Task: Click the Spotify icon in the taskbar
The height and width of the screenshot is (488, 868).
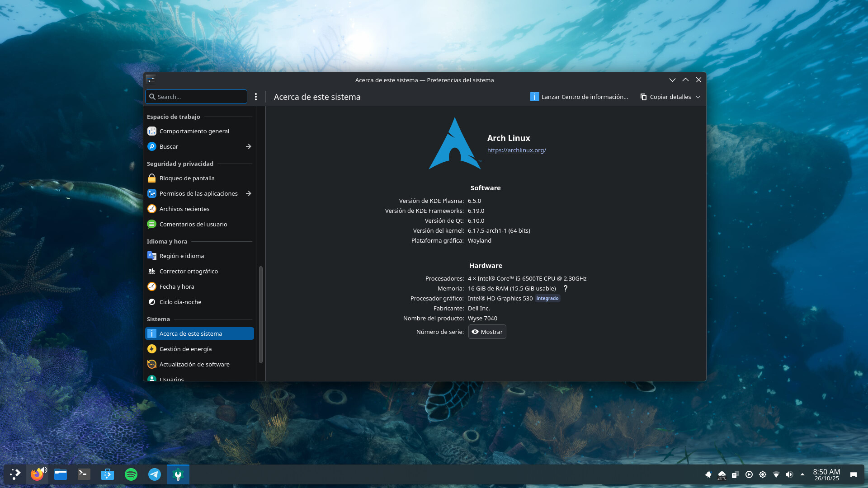Action: tap(131, 474)
